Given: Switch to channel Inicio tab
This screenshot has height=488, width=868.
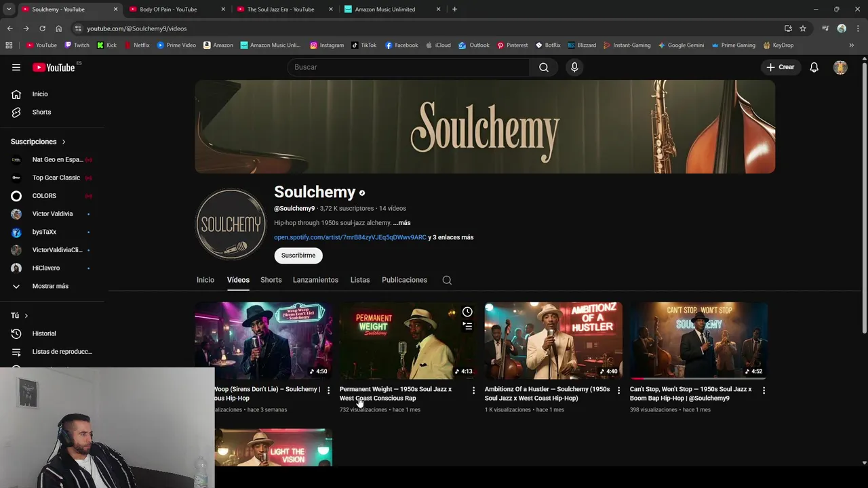Looking at the screenshot, I should (205, 280).
